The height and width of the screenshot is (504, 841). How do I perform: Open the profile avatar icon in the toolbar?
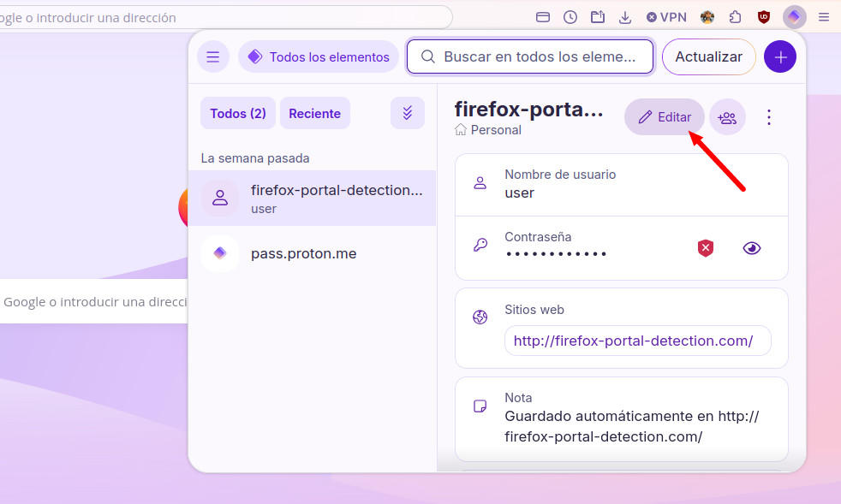(x=707, y=17)
